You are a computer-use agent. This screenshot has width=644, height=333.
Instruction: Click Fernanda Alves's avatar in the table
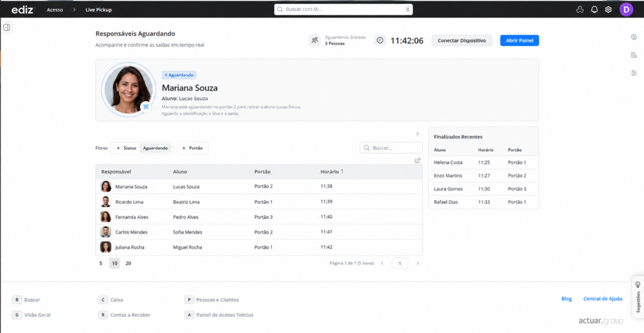(x=106, y=217)
